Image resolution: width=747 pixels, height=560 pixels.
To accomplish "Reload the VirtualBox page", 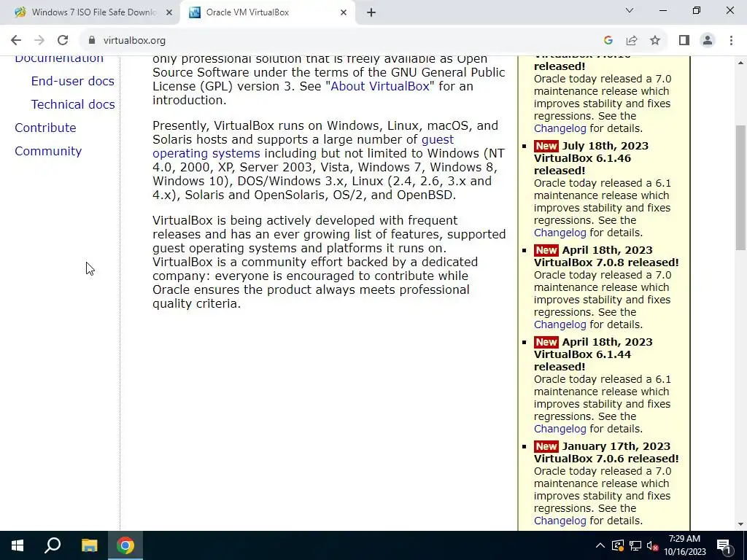I will (63, 41).
